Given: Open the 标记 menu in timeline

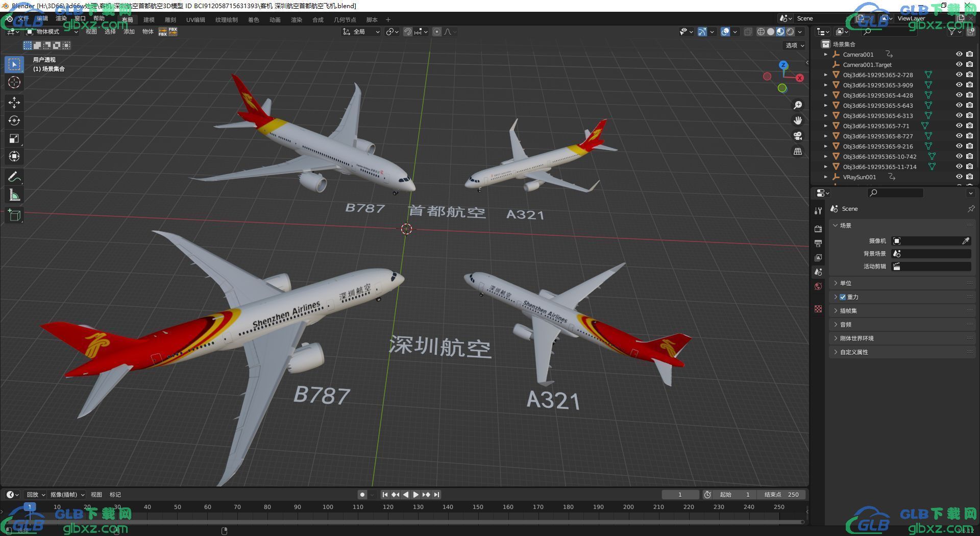Looking at the screenshot, I should point(115,495).
